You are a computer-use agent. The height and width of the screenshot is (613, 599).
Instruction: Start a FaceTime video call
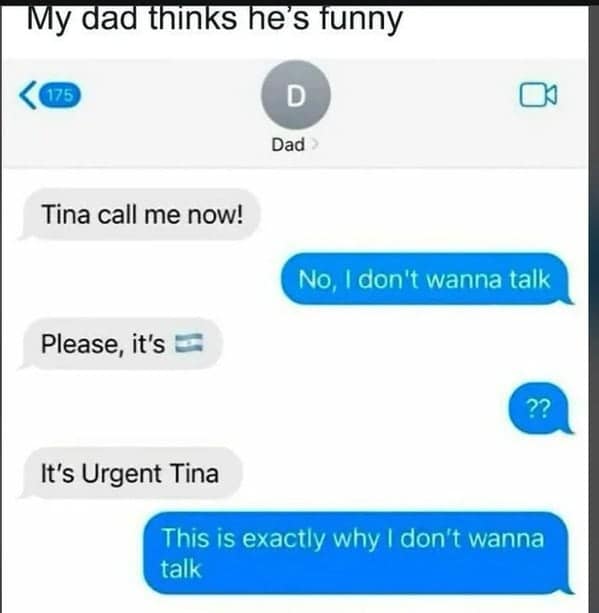538,95
